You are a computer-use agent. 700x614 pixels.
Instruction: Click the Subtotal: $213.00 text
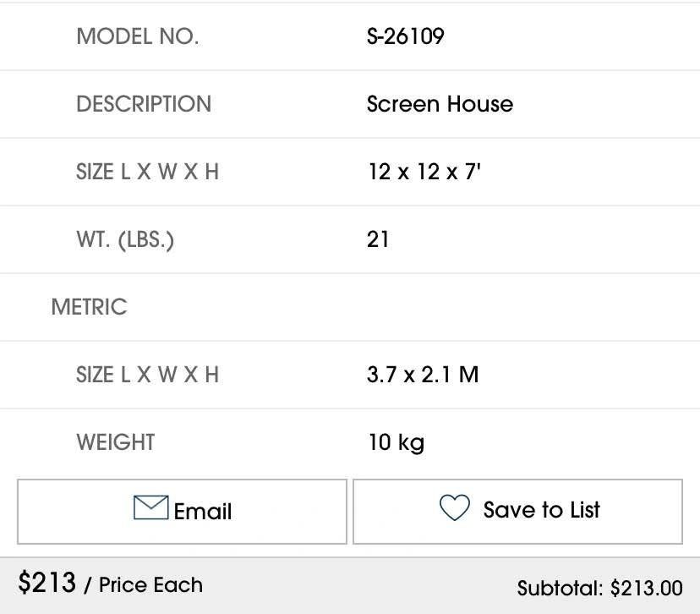[599, 588]
